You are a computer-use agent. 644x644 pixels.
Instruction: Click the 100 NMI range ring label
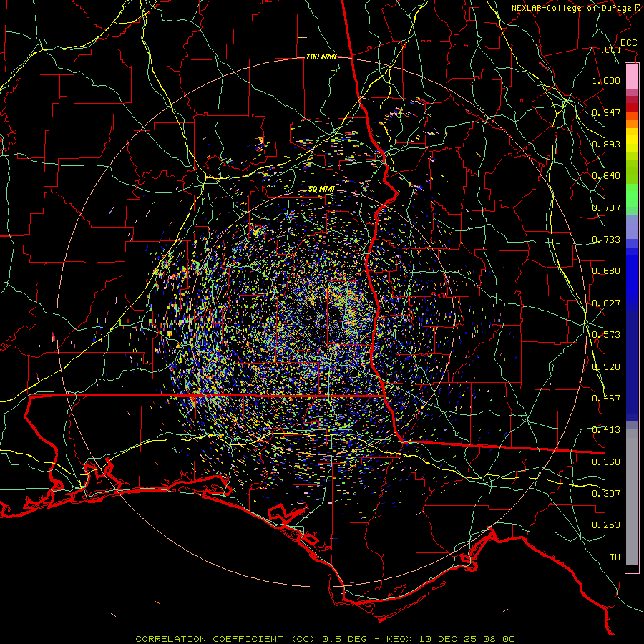coord(321,57)
